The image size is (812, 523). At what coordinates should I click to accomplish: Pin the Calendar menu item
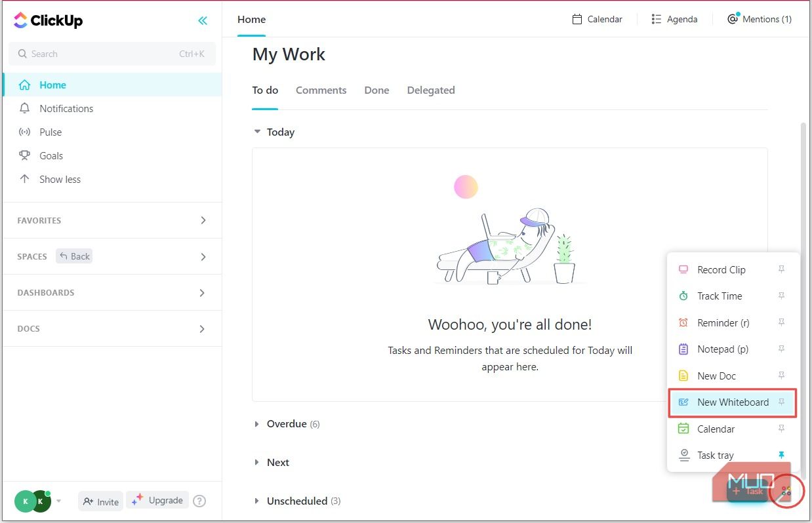tap(781, 429)
